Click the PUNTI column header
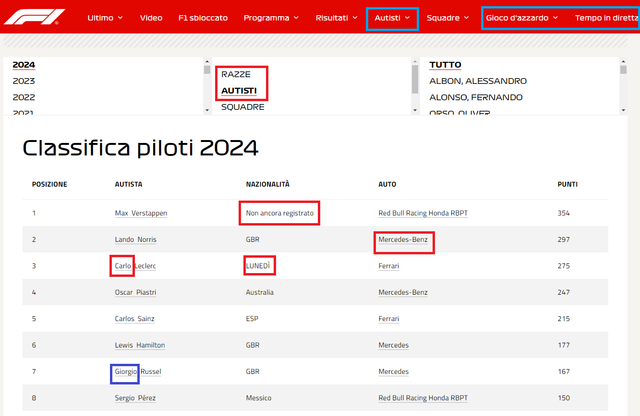The height and width of the screenshot is (416, 640). pos(567,185)
